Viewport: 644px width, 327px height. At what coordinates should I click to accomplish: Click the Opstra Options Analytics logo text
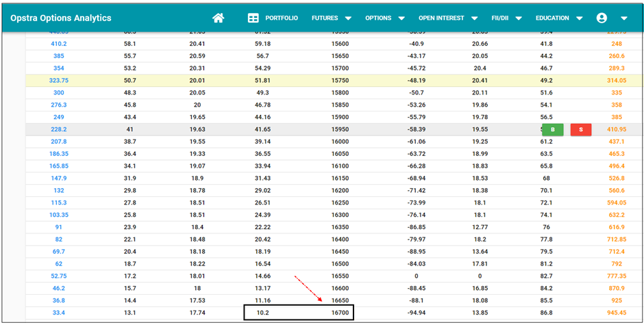pos(61,18)
